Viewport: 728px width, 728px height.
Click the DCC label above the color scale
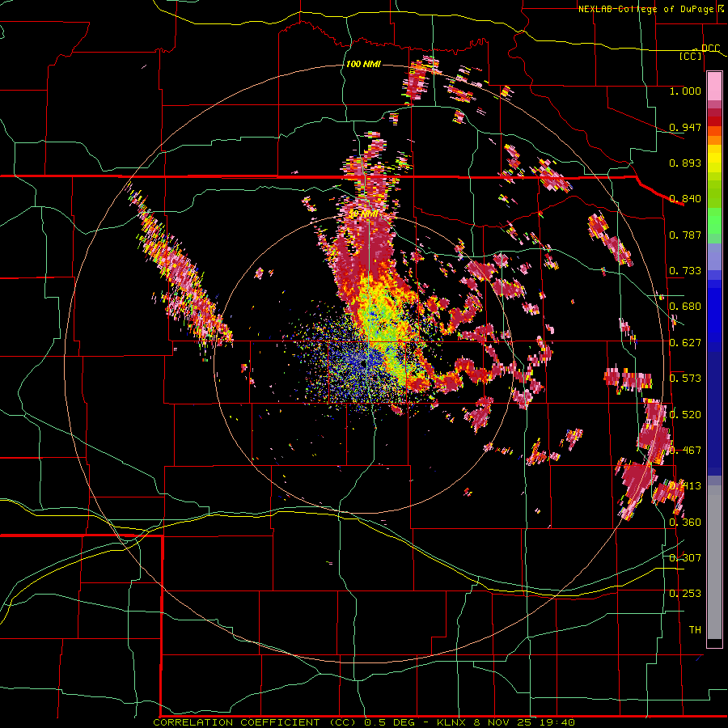pyautogui.click(x=711, y=49)
